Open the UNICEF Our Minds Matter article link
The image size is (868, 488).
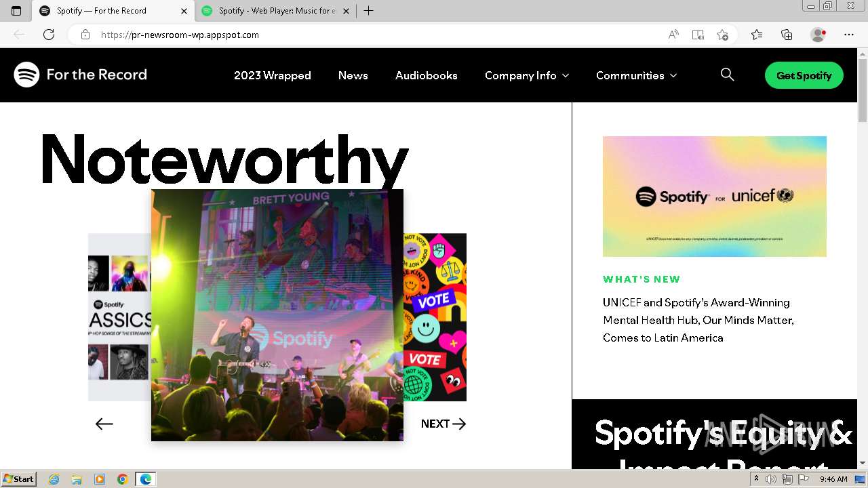pos(698,320)
